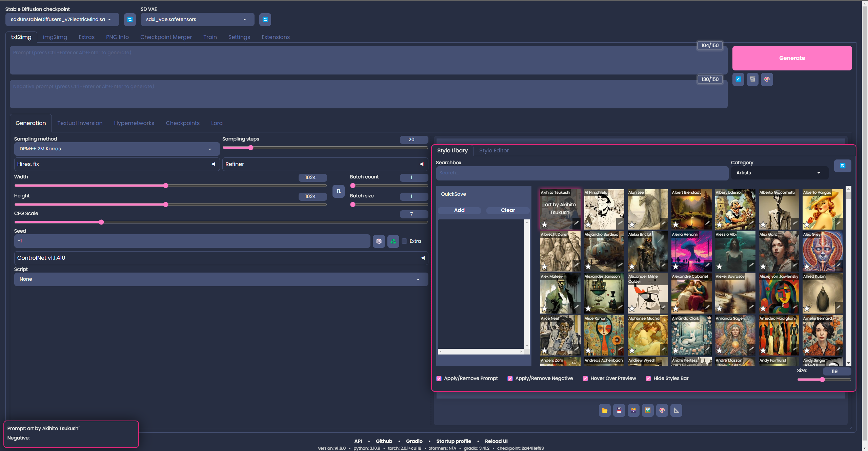Open the Style Editor tab
This screenshot has width=868, height=451.
493,150
